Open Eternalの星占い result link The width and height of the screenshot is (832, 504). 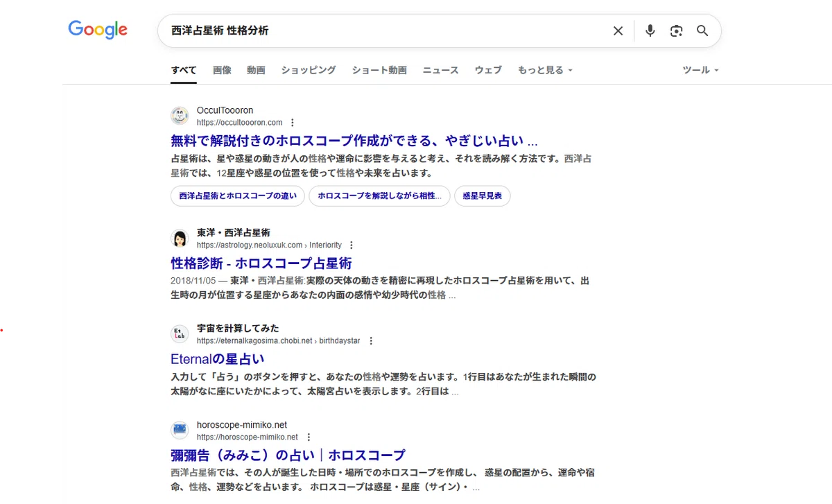(x=218, y=359)
